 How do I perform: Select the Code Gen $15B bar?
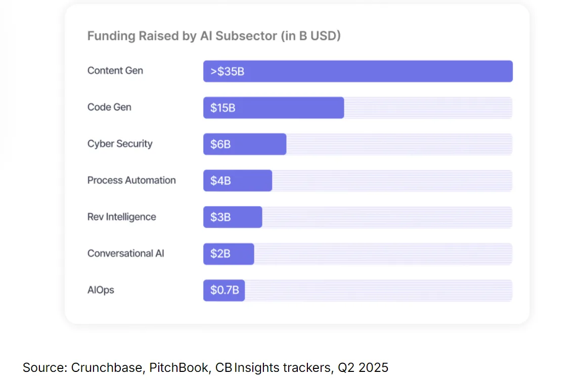[x=274, y=108]
